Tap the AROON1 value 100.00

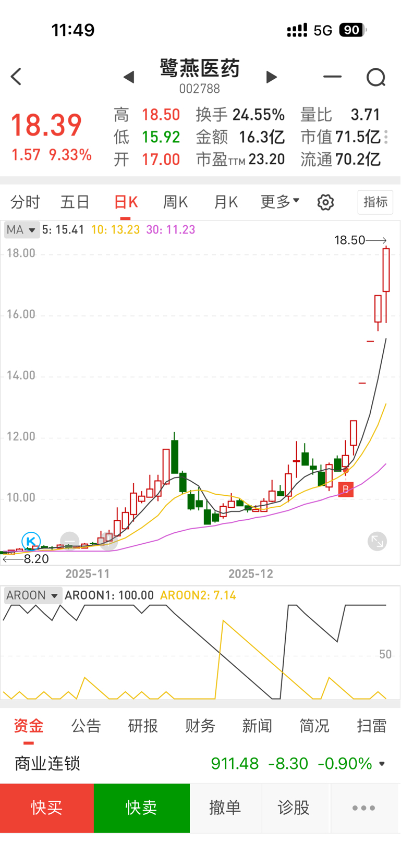(136, 595)
